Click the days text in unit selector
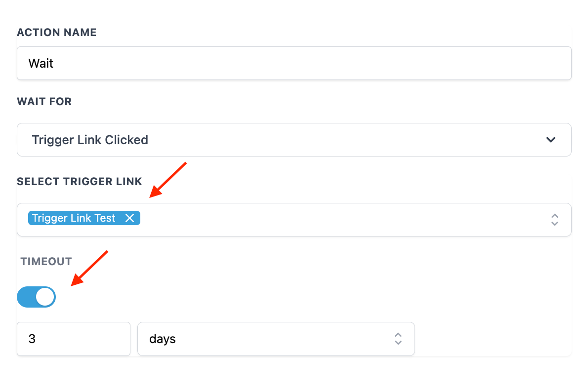This screenshot has height=392, width=582. coord(163,339)
